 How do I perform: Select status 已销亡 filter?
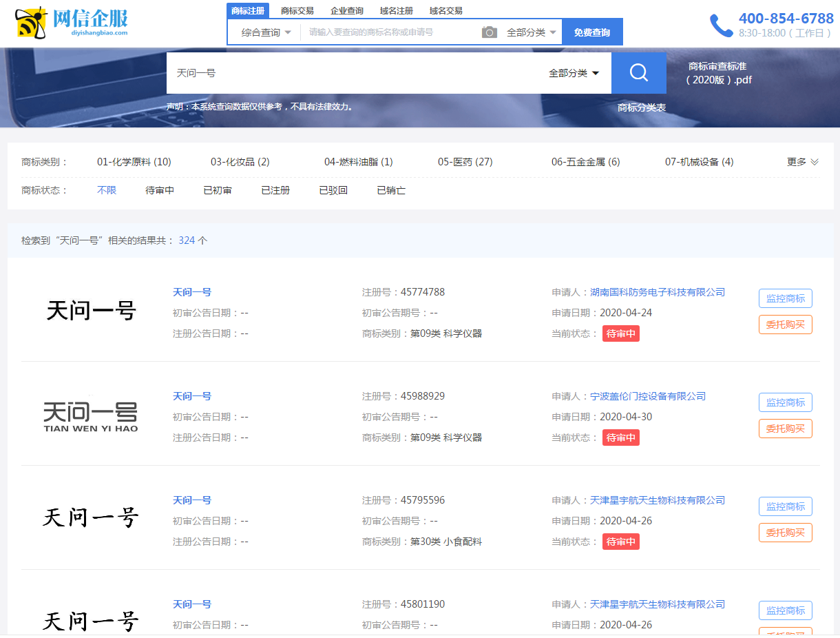click(x=391, y=190)
